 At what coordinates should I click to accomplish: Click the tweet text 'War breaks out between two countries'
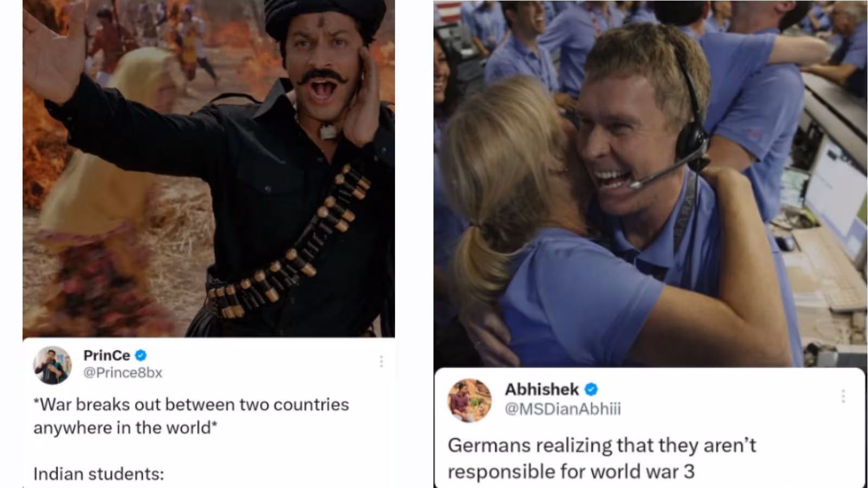(x=192, y=404)
